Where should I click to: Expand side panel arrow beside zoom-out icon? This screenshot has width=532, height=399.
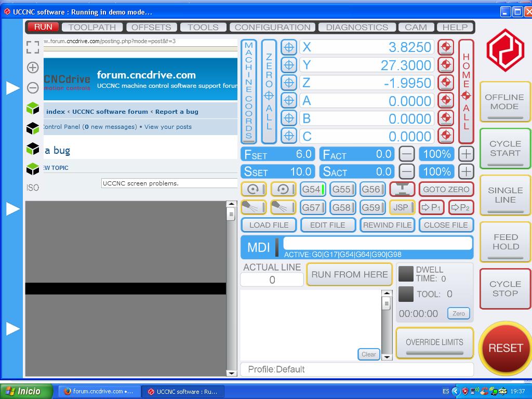click(x=13, y=88)
